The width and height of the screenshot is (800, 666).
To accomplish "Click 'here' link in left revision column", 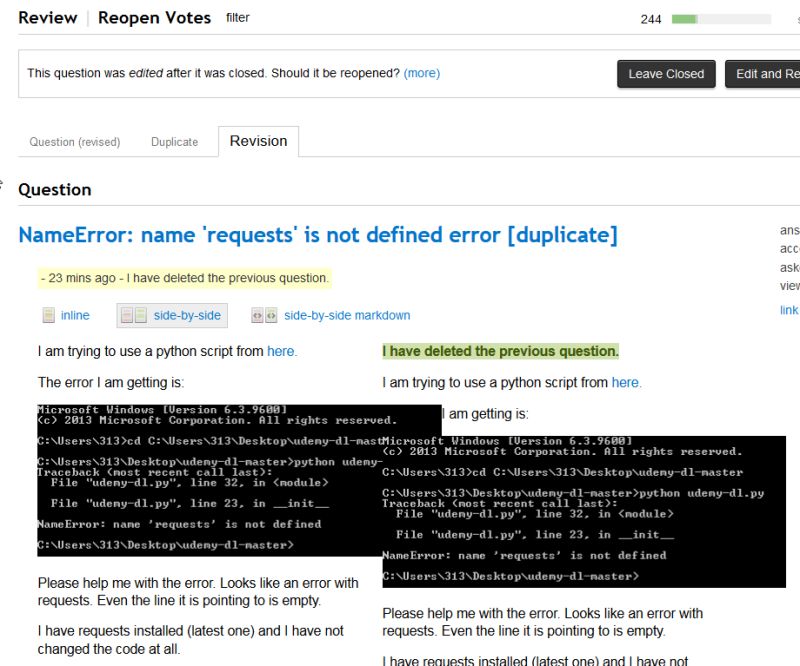I will coord(281,351).
